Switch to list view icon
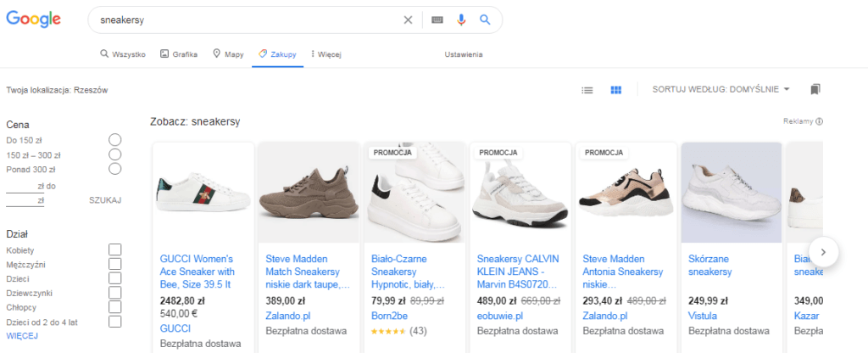868x353 pixels. (587, 89)
